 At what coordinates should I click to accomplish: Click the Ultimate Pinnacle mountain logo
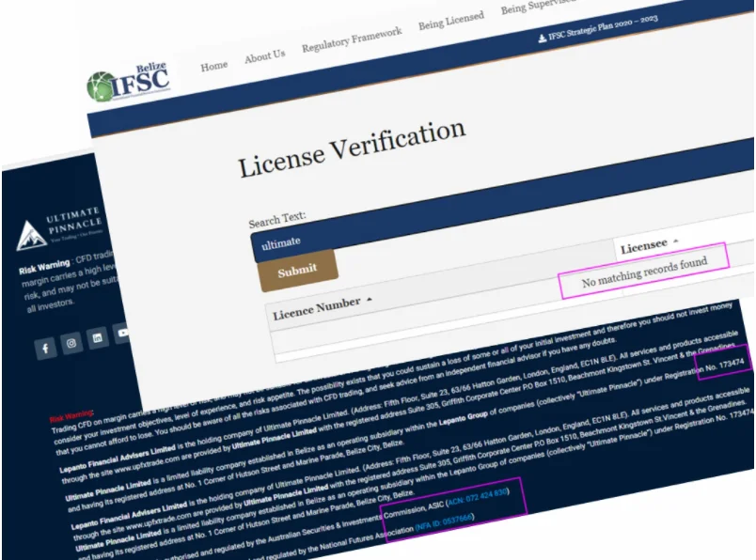(x=30, y=235)
